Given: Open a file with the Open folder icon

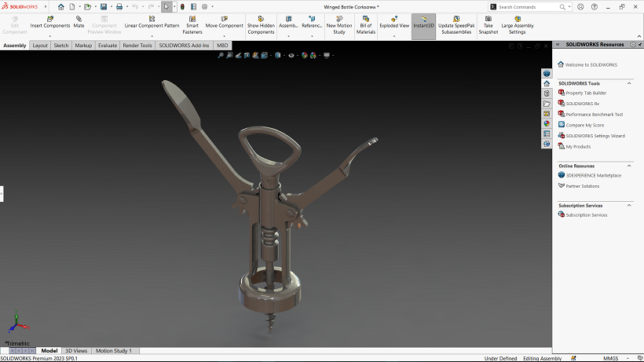Looking at the screenshot, I should click(87, 6).
